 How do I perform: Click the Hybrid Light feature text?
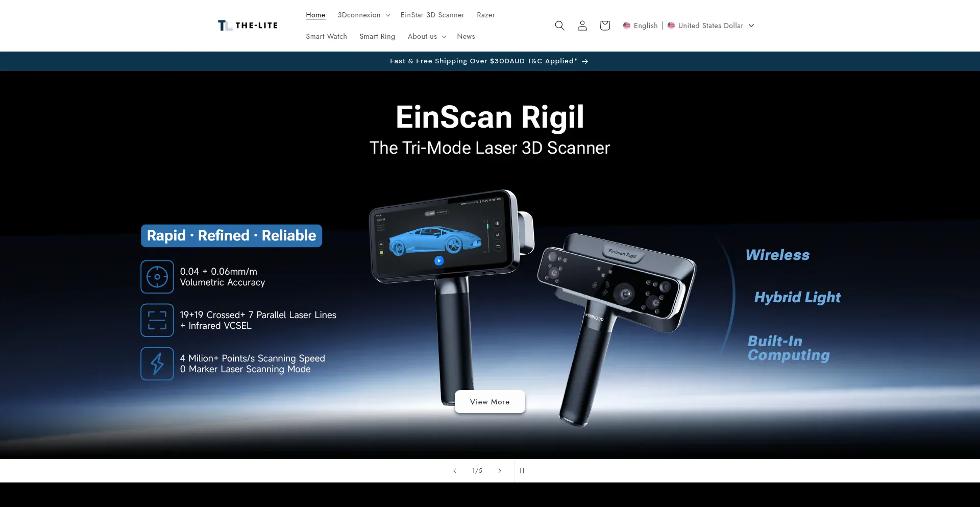click(x=797, y=298)
